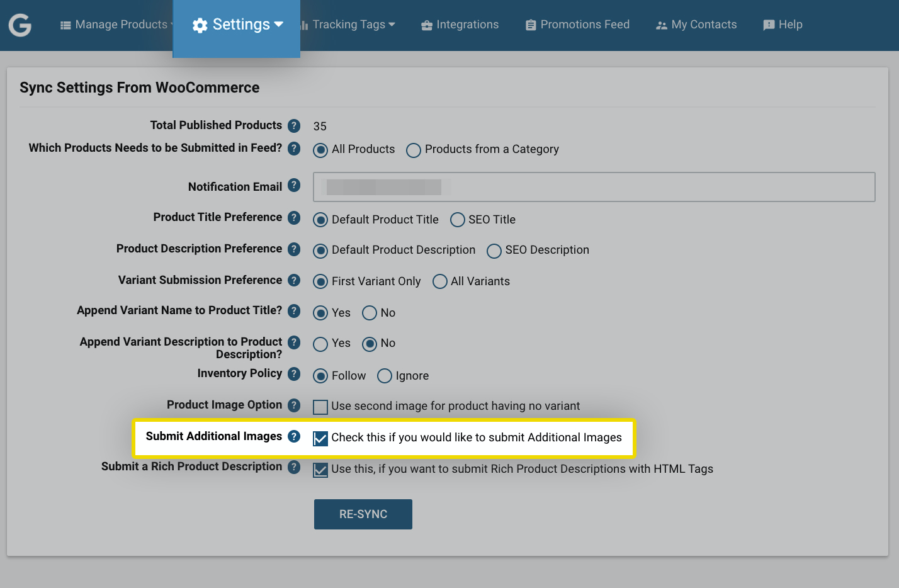Open the Settings dropdown menu
Screen dimensions: 899x588
pos(237,25)
